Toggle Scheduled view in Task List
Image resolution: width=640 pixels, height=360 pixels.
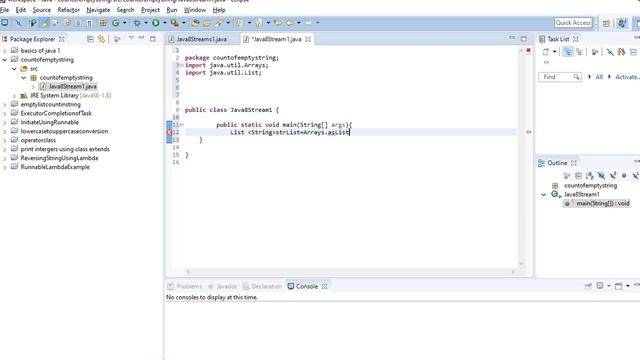tap(579, 52)
